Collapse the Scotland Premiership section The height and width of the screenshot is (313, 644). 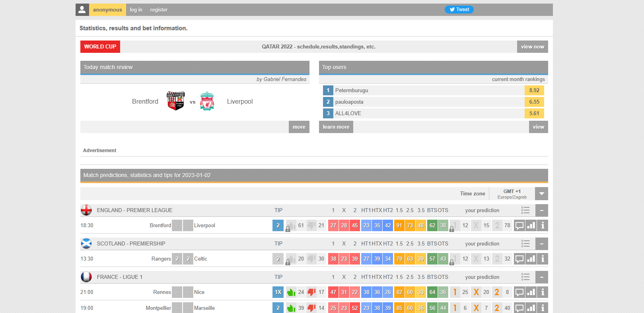pos(542,243)
